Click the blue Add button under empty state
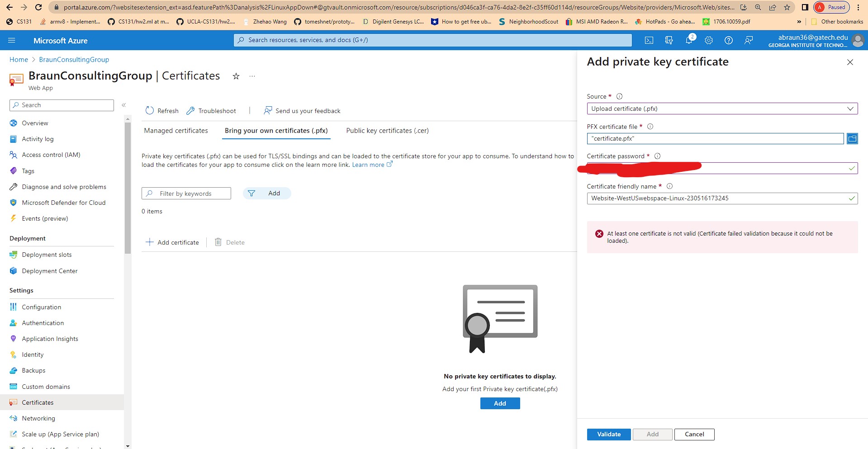This screenshot has width=868, height=449. pos(500,403)
